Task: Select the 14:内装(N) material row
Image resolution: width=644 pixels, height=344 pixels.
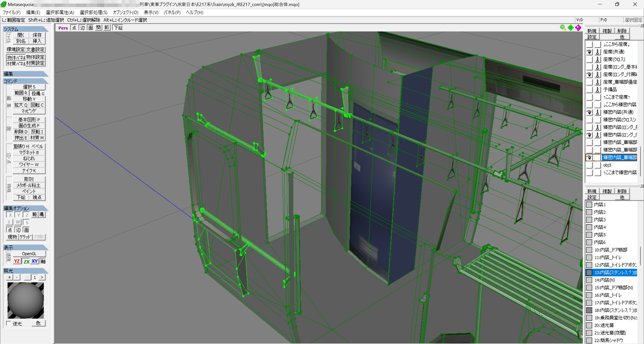Action: pos(611,280)
